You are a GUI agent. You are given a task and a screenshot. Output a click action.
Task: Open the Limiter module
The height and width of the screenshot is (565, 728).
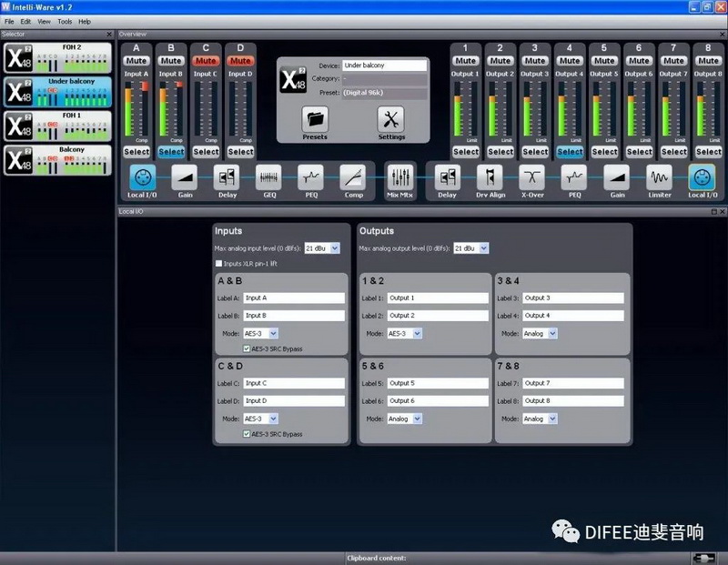(x=659, y=177)
